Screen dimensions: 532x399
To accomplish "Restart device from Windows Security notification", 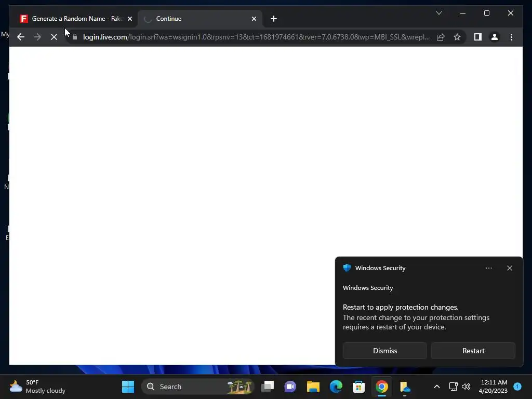I will tap(473, 351).
